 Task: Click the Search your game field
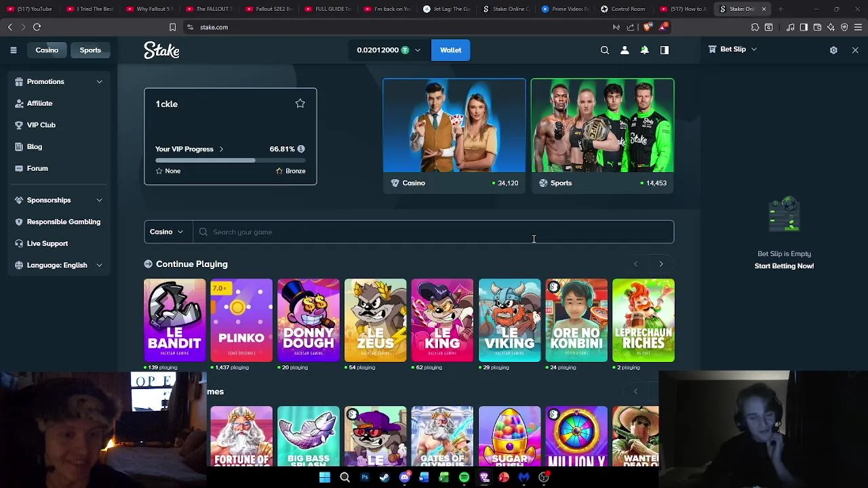pyautogui.click(x=433, y=232)
